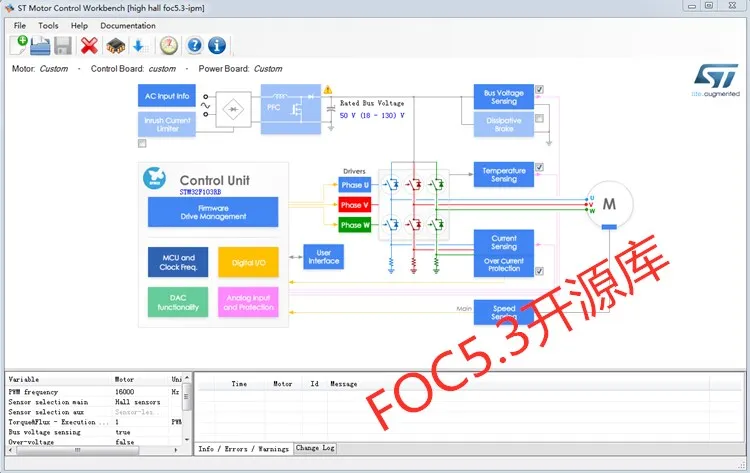The image size is (750, 473).
Task: Create a new project with toolbar icon
Action: [x=19, y=45]
